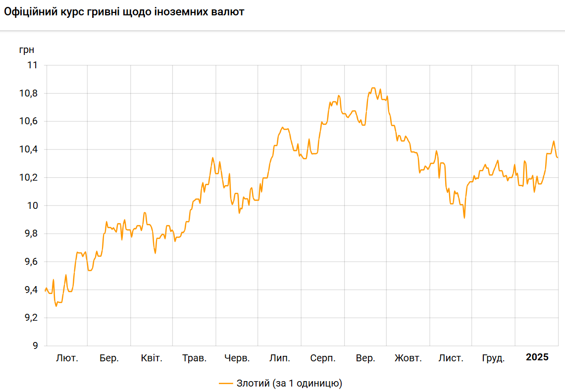
Task: Click the Трав. month axis label
Action: (194, 358)
